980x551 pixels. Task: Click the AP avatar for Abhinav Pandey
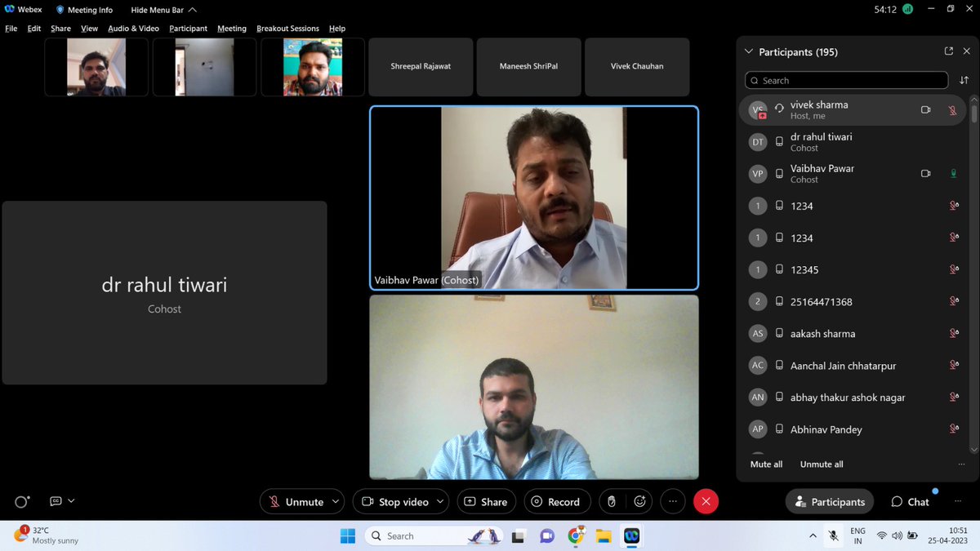coord(758,429)
